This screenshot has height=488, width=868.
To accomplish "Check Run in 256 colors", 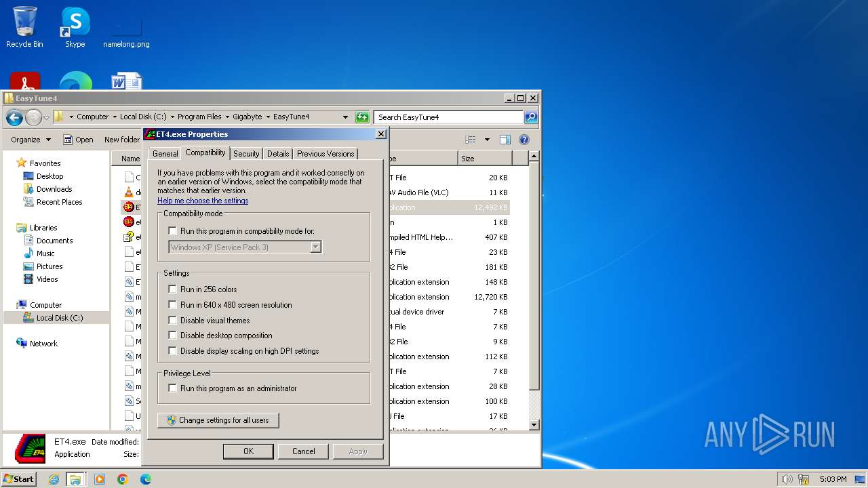I will pos(172,289).
